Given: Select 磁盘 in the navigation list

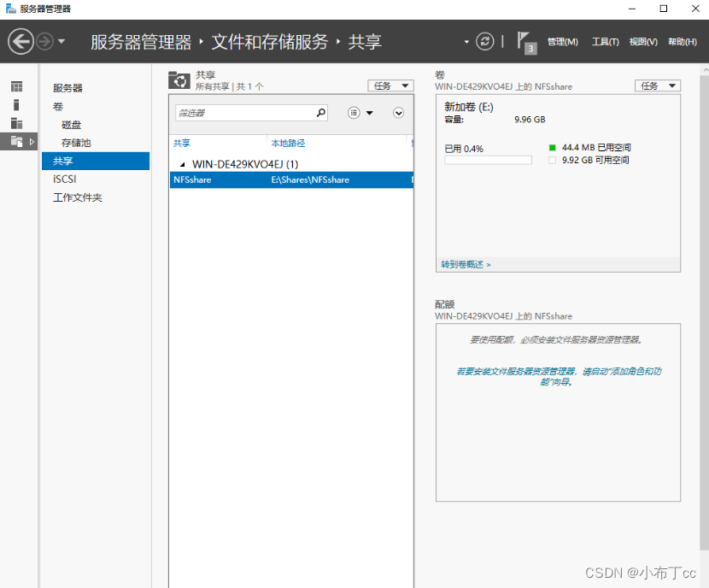Looking at the screenshot, I should tap(72, 125).
